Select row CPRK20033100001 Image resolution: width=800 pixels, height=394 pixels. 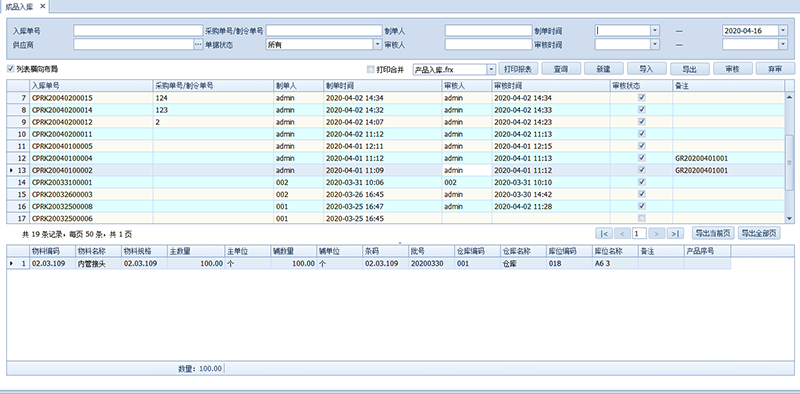point(395,182)
